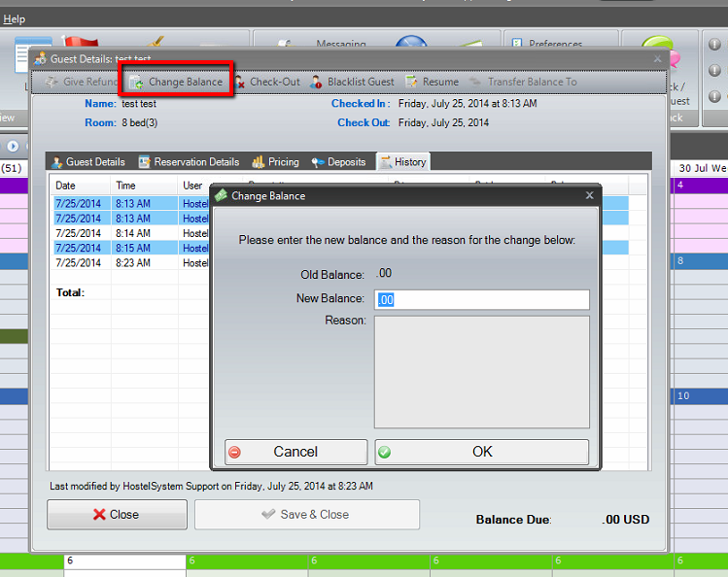Click the green check icon on OK

(385, 452)
